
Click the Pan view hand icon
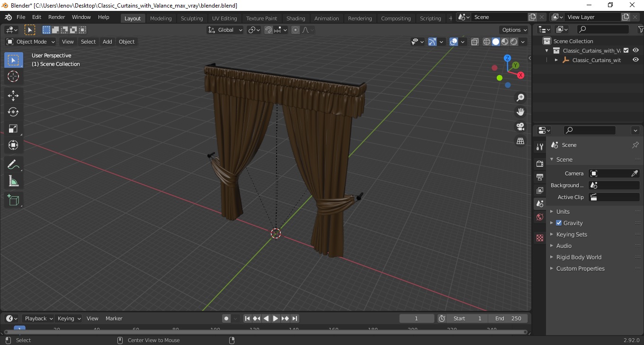[520, 112]
